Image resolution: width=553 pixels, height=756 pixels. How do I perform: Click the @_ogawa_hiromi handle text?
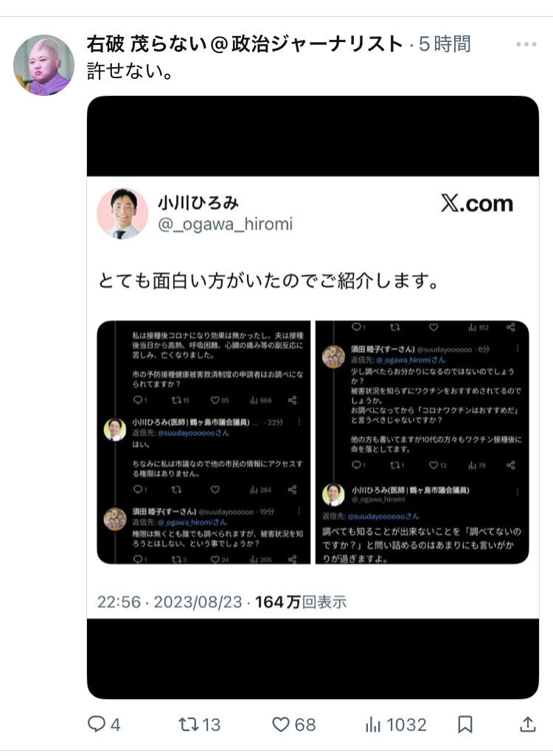click(x=225, y=224)
